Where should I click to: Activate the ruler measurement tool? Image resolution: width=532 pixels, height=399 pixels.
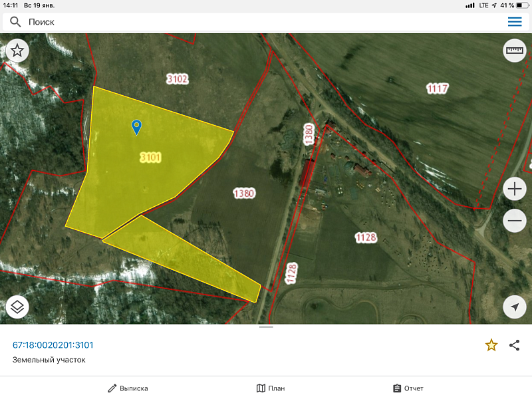click(x=515, y=51)
